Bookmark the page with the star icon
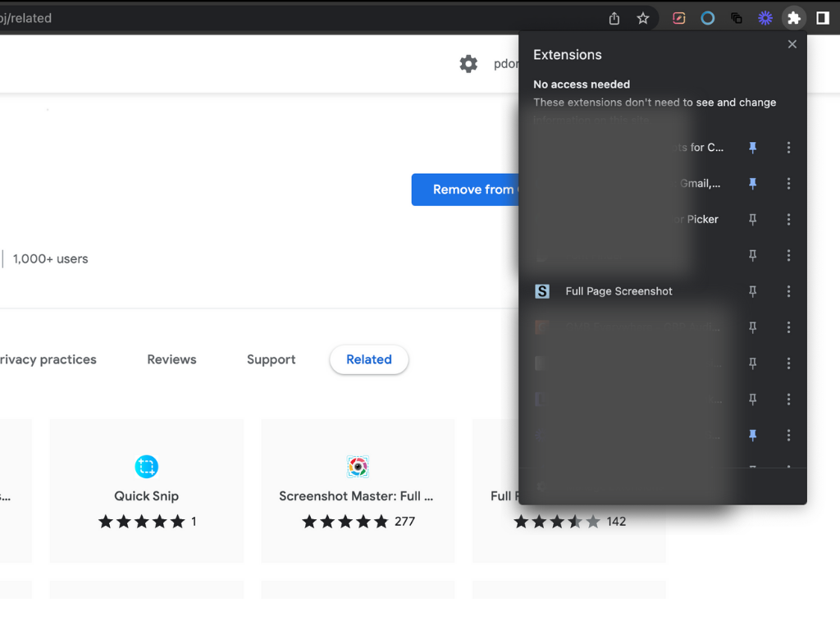The image size is (840, 630). 643,17
